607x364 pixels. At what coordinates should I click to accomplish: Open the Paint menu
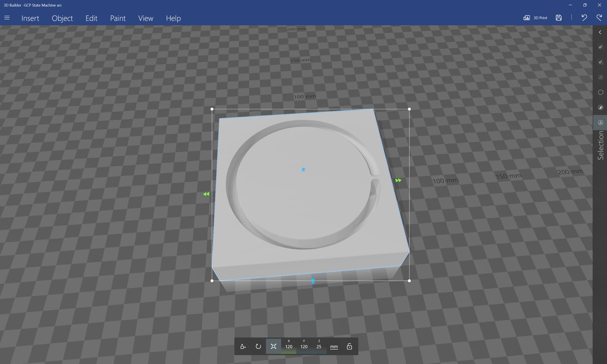pos(118,18)
